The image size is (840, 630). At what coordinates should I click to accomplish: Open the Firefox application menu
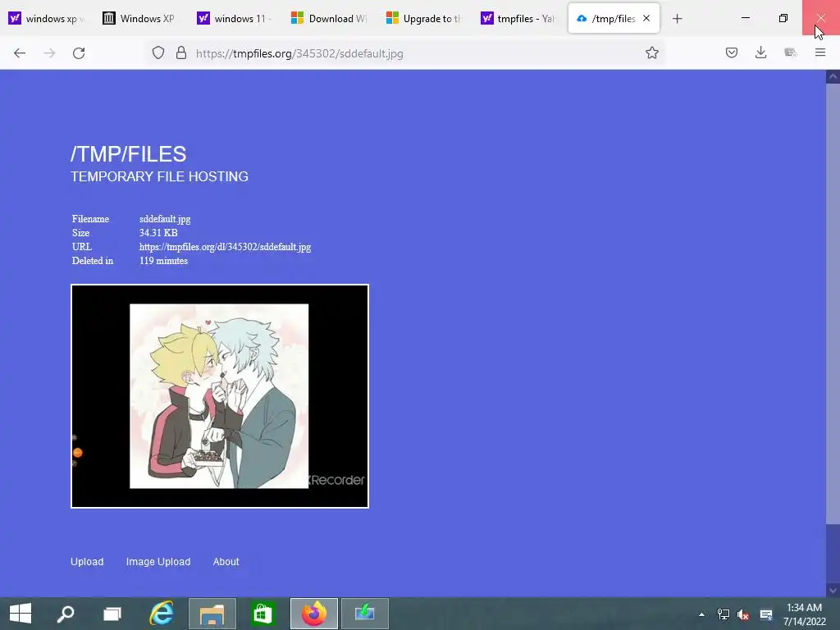(819, 53)
